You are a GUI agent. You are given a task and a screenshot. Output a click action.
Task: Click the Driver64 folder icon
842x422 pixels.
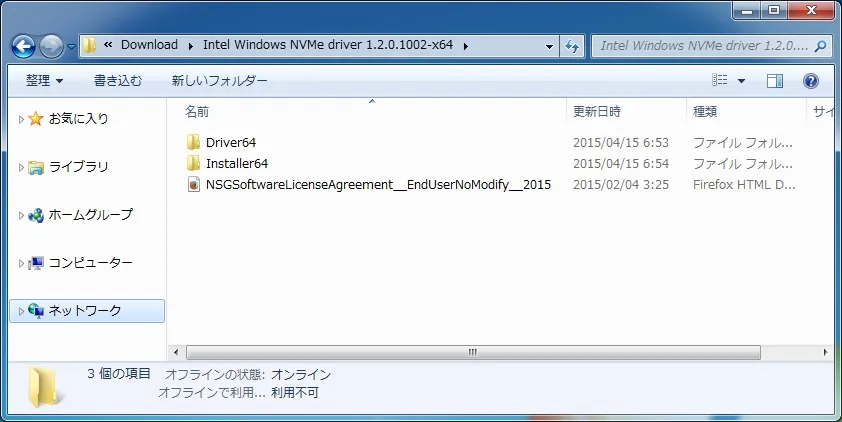click(193, 142)
